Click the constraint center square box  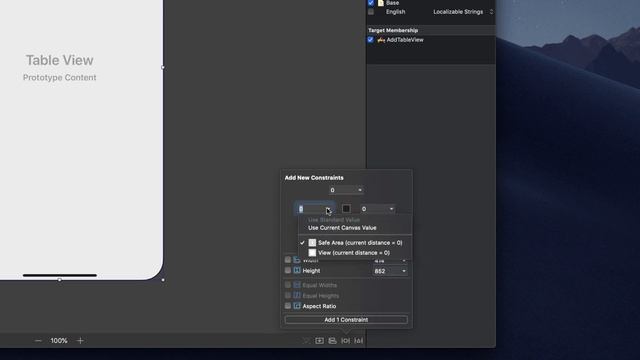coord(346,209)
